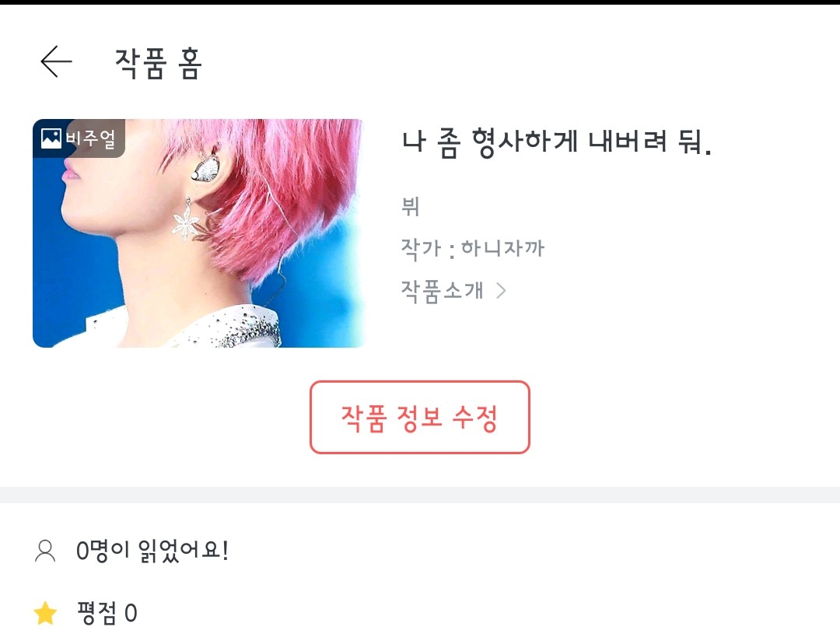Tap the picture icon in 비주얼 badge
This screenshot has height=630, width=840.
[51, 138]
